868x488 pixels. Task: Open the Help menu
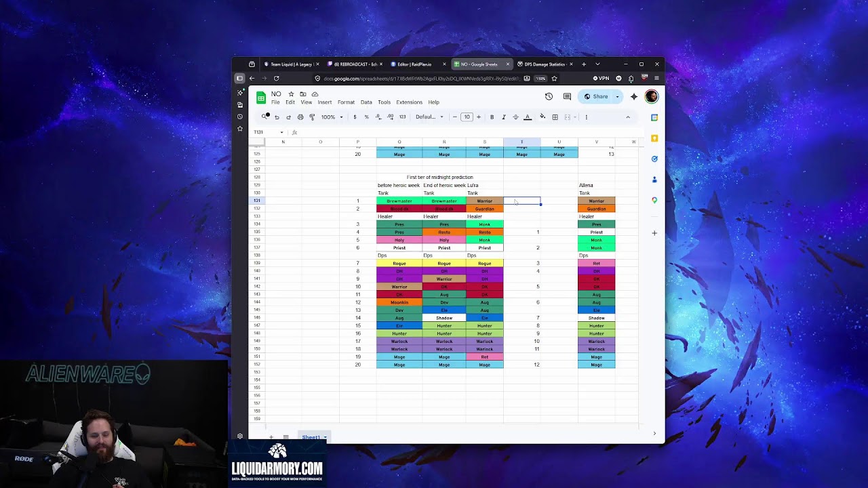pyautogui.click(x=433, y=102)
